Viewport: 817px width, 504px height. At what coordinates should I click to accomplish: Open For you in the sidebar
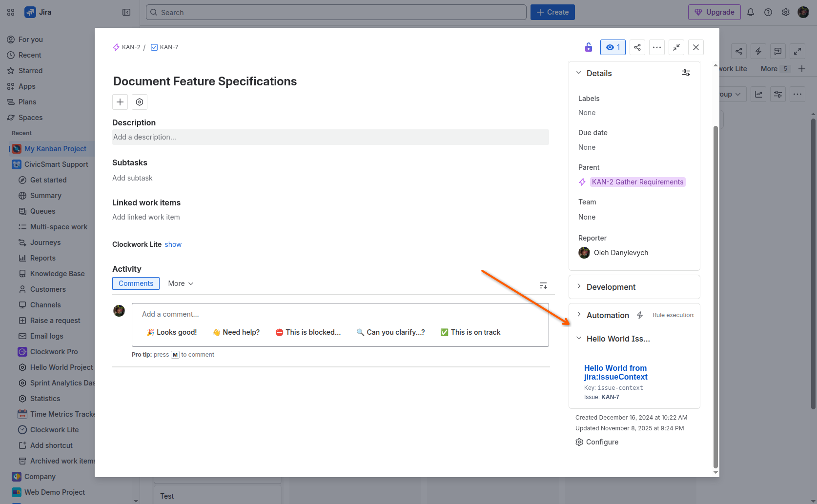pyautogui.click(x=30, y=40)
